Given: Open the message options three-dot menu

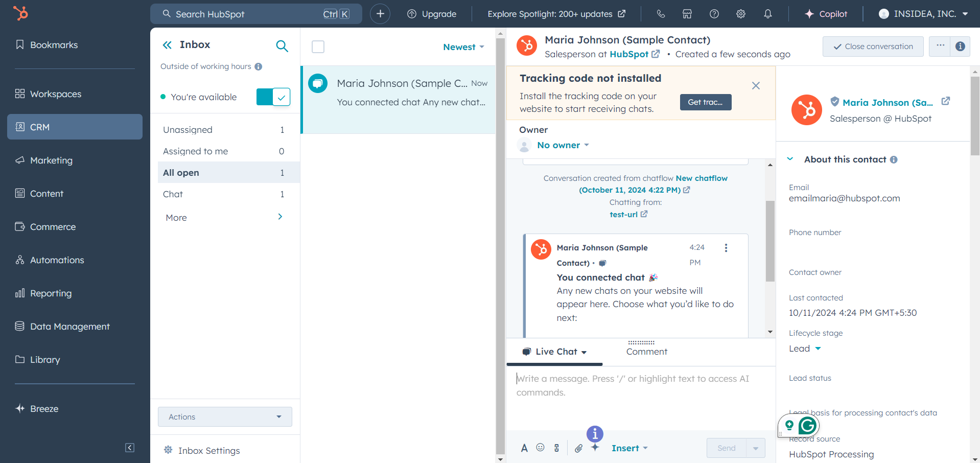Looking at the screenshot, I should [x=726, y=248].
